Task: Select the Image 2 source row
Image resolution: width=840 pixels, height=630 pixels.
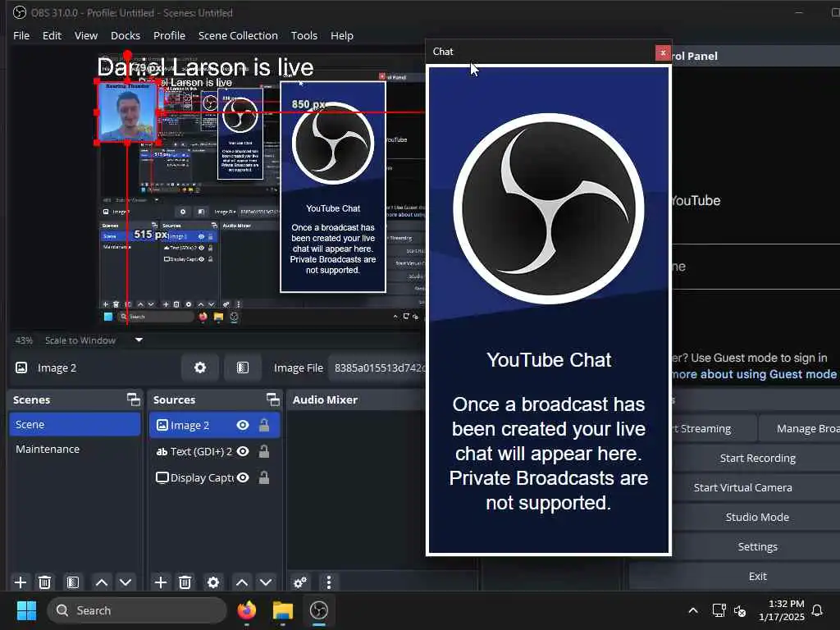Action: pyautogui.click(x=214, y=425)
